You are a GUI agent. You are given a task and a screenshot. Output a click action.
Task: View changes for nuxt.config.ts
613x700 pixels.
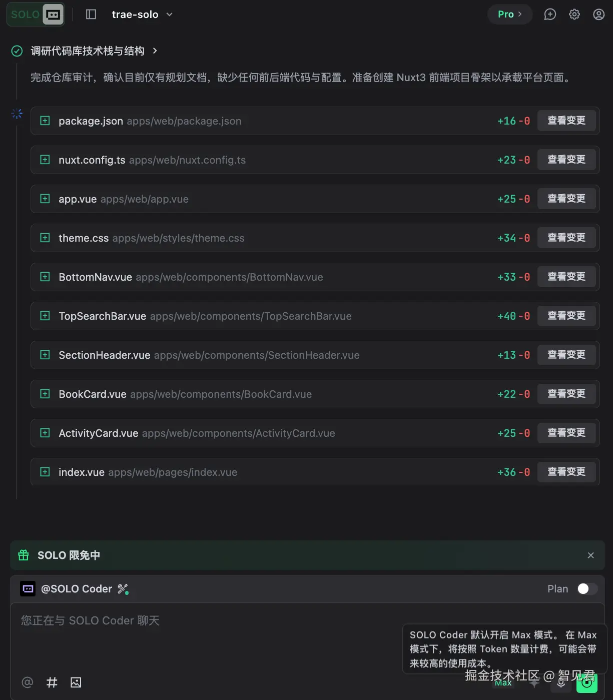click(x=566, y=160)
